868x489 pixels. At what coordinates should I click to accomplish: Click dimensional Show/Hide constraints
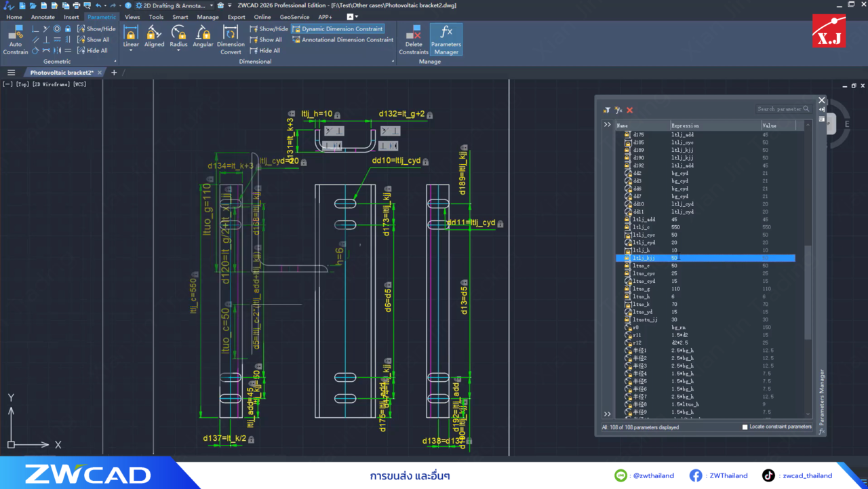click(269, 29)
